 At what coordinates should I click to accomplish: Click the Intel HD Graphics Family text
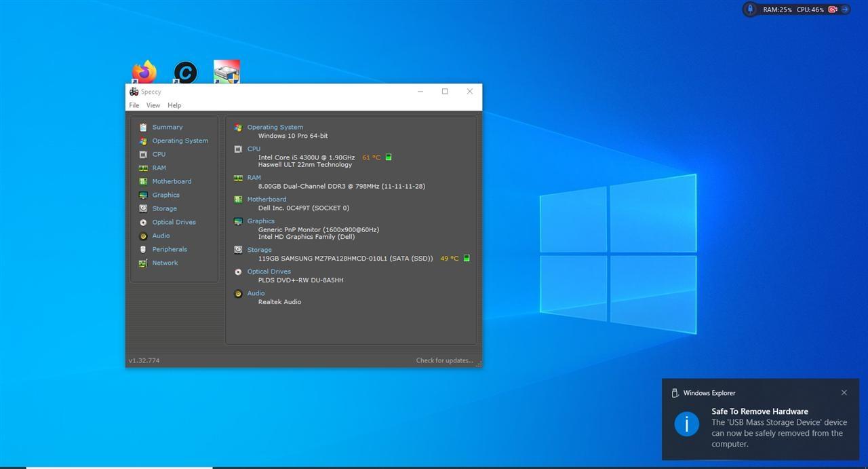306,237
